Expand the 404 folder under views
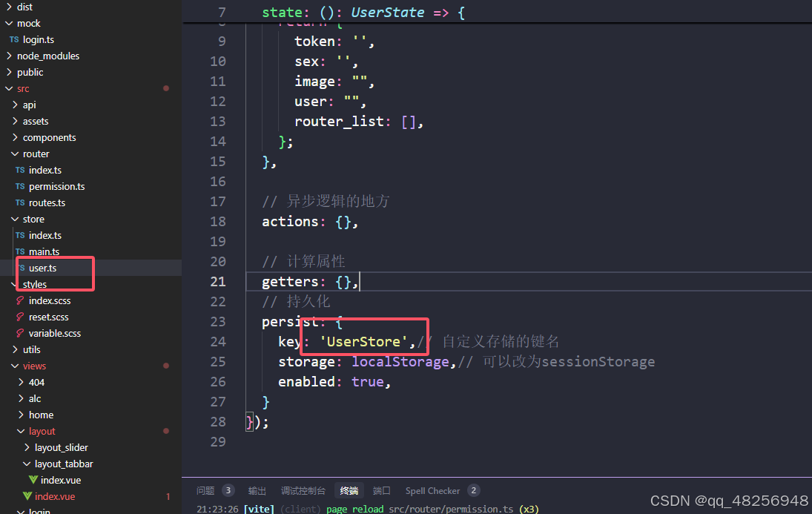Viewport: 812px width, 514px height. pyautogui.click(x=36, y=382)
